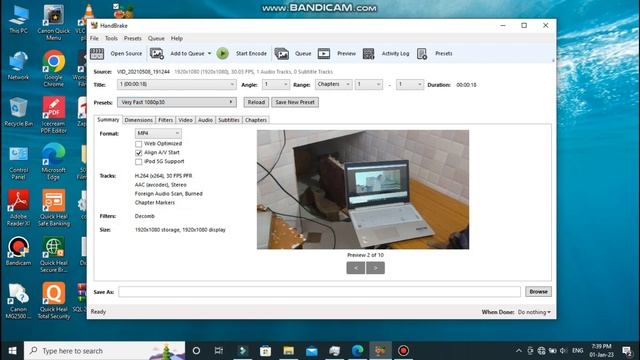Expand the Add to Queue dropdown arrow
This screenshot has width=640, height=360.
(209, 53)
